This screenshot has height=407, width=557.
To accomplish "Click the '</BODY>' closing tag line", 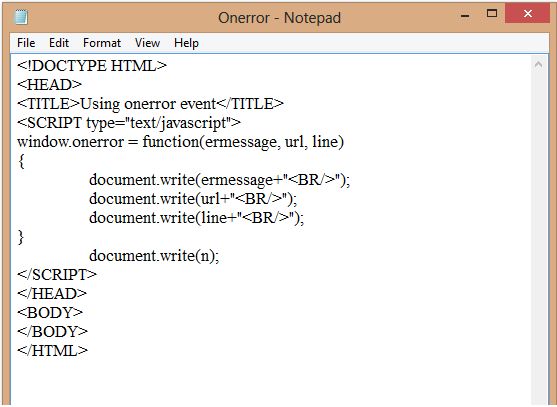I will (52, 332).
